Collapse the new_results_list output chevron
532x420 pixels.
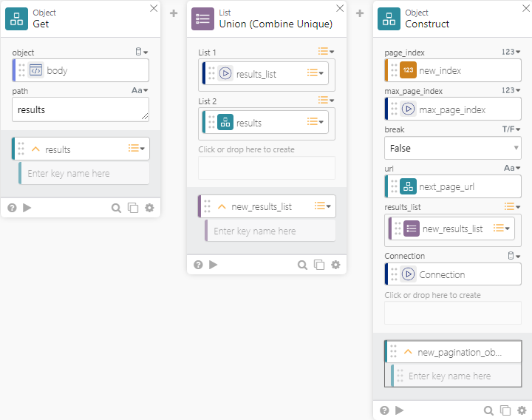(222, 206)
